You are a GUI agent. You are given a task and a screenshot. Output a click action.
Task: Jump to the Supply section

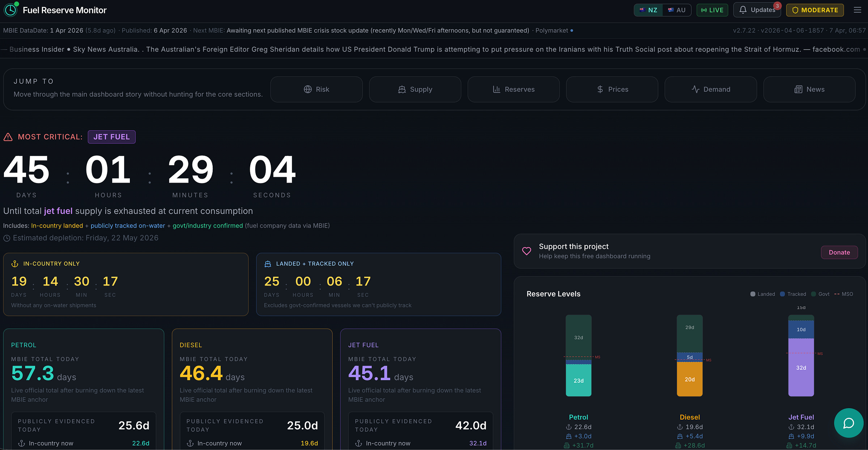415,89
